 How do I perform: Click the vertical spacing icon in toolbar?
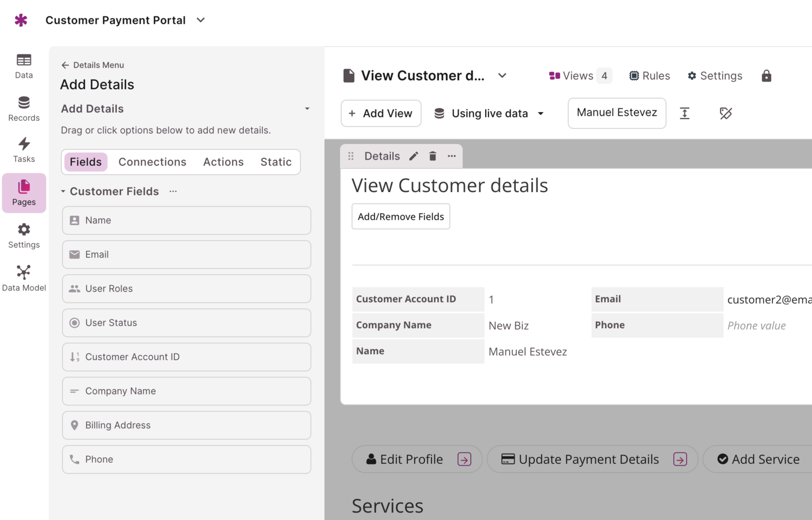(685, 113)
